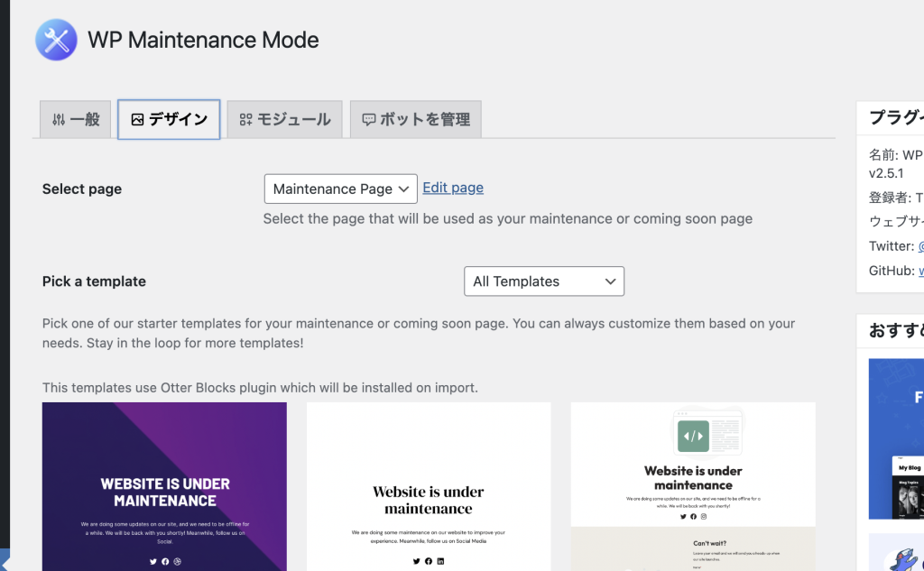Open the Twitter link in plugin sidebar
Image resolution: width=924 pixels, height=571 pixels.
[921, 245]
